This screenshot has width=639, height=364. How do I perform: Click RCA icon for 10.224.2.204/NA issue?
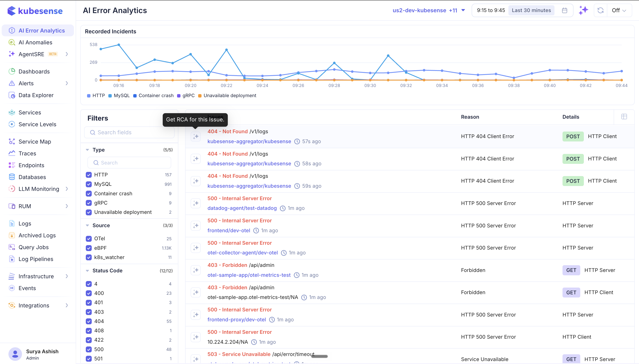[196, 337]
